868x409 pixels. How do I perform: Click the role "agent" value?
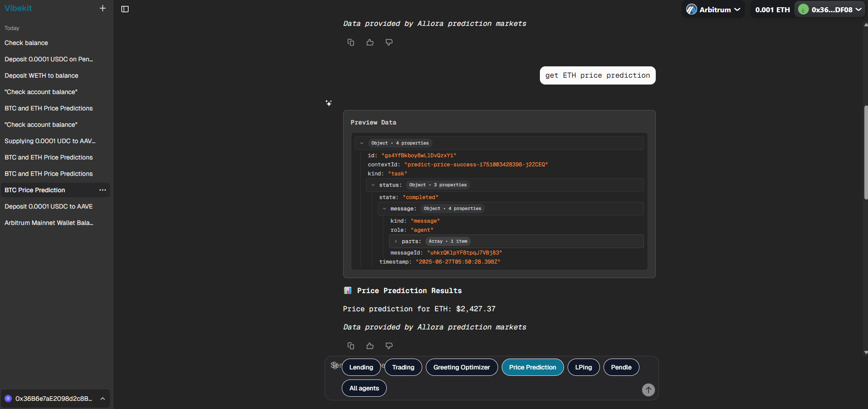point(422,230)
